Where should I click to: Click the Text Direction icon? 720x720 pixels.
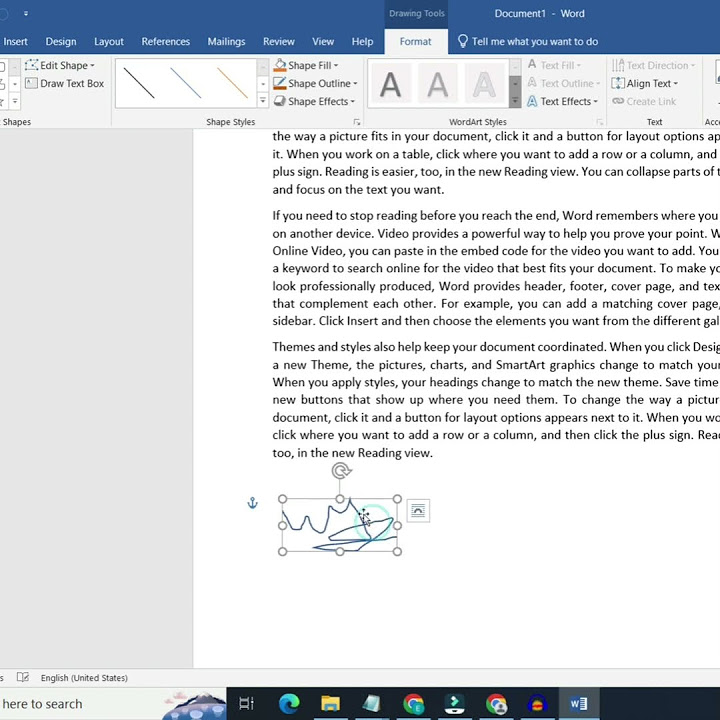coord(618,65)
